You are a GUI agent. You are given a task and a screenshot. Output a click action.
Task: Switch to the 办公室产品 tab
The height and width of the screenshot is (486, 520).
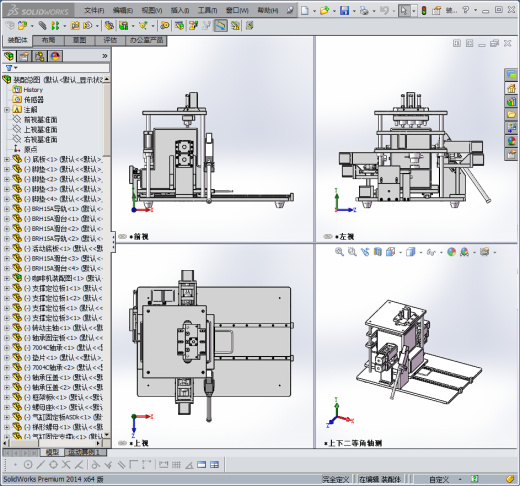click(x=146, y=40)
